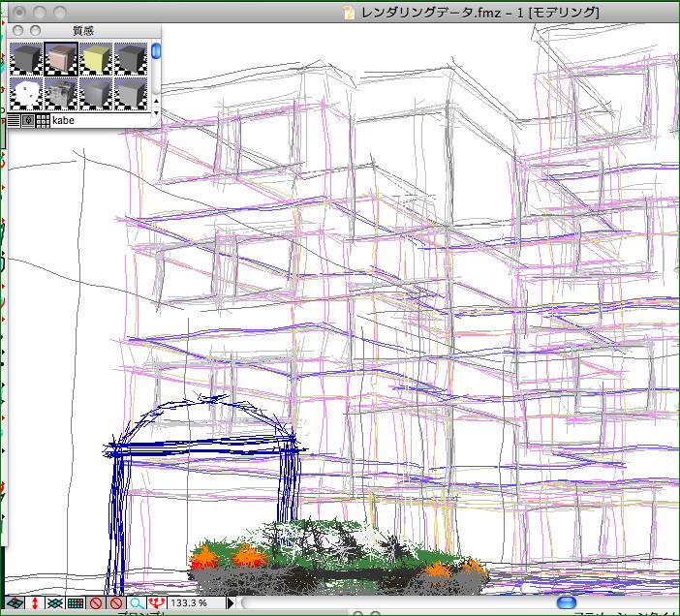Switch material palette to small-preview view
This screenshot has height=616, width=680.
[28, 120]
